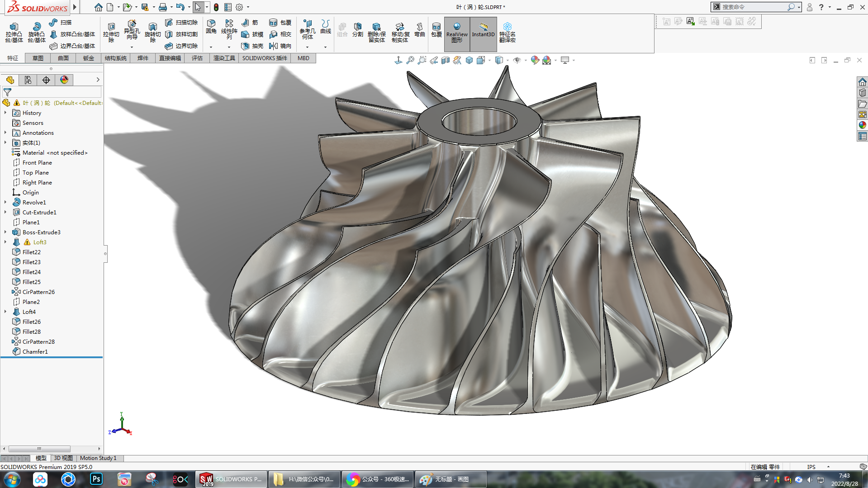Click the Mirror (镜向) tool
The width and height of the screenshot is (868, 488).
pos(280,46)
